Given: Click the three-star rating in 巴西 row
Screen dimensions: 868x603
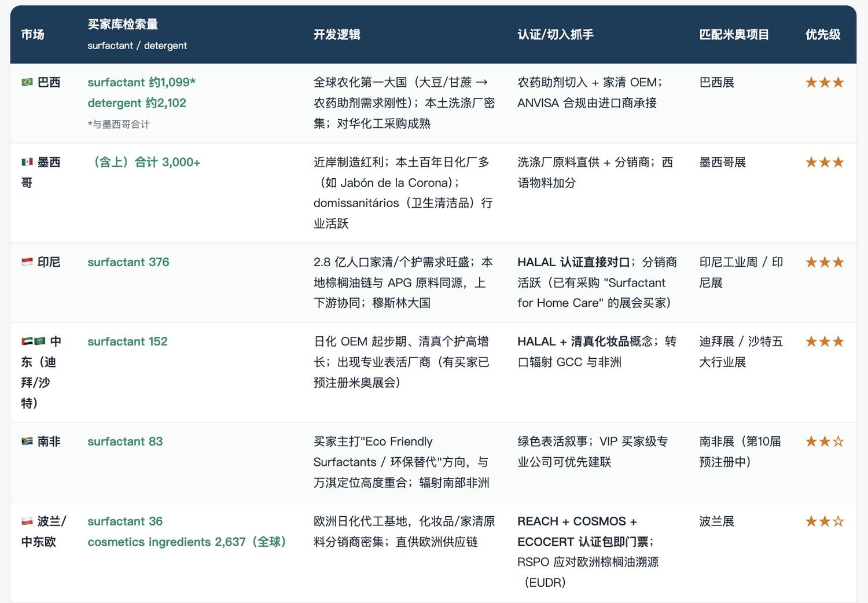Looking at the screenshot, I should coord(825,82).
